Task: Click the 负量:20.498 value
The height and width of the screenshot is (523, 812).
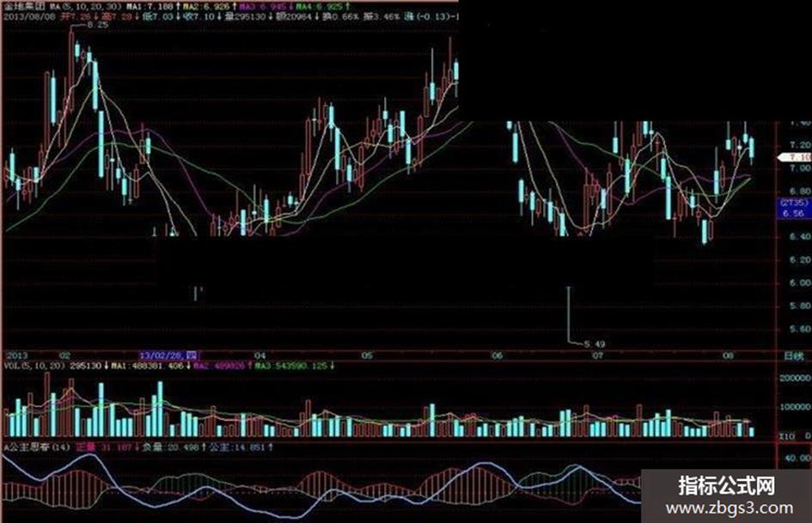Action: pos(170,447)
